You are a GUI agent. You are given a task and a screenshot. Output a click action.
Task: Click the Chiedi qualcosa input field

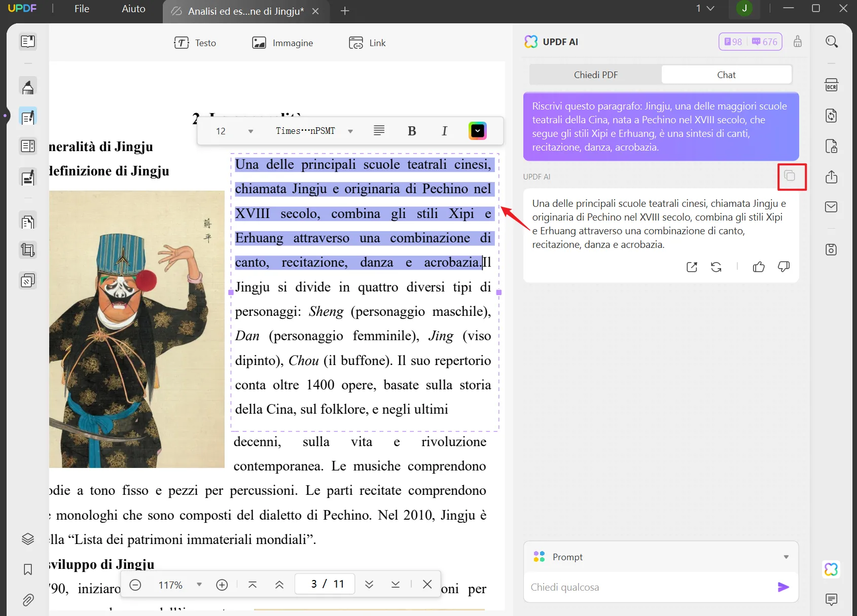(x=649, y=587)
